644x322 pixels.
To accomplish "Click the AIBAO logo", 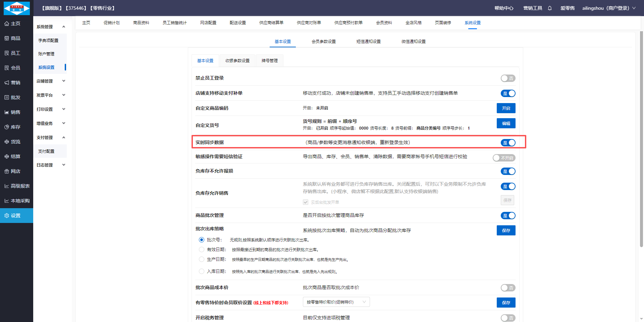I will (16, 8).
